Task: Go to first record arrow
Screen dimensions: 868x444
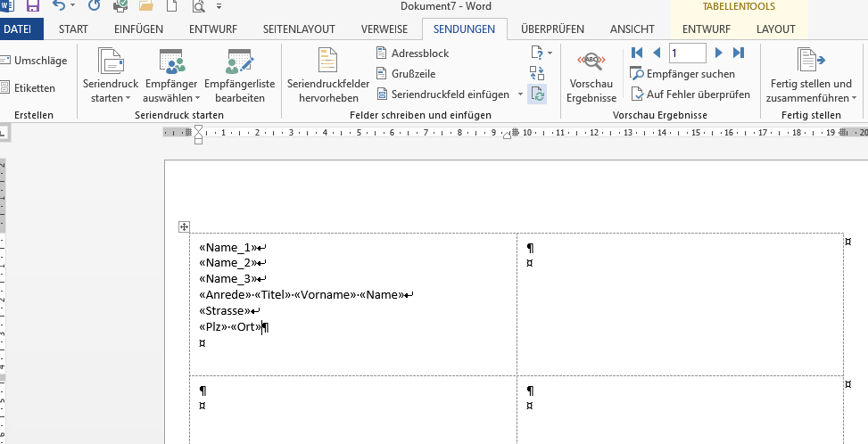Action: pos(637,53)
